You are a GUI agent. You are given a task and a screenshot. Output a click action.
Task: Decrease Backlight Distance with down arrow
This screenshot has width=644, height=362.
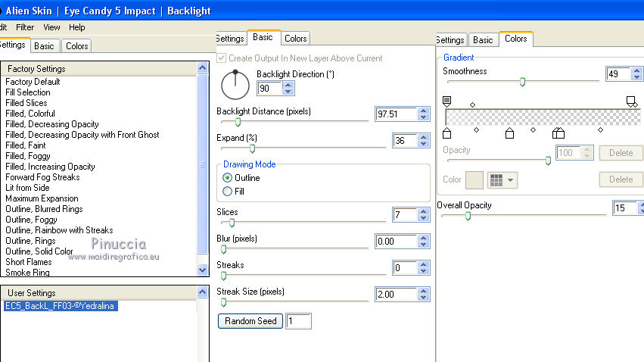click(424, 117)
